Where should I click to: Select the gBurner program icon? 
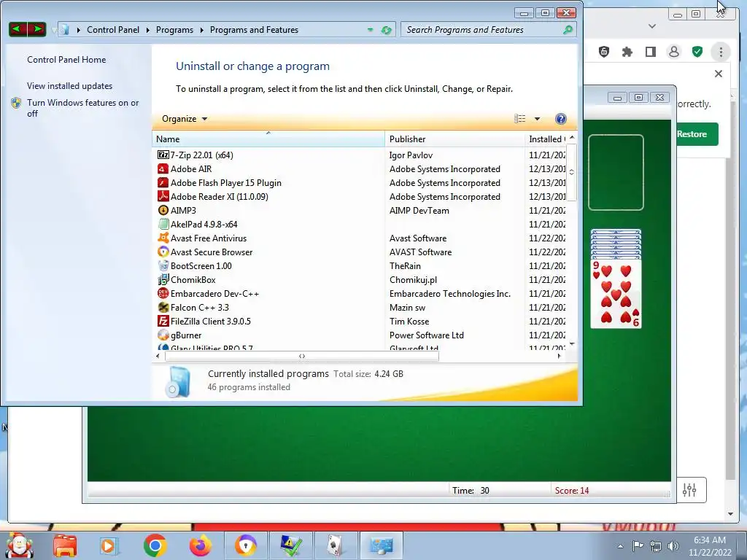tap(163, 335)
